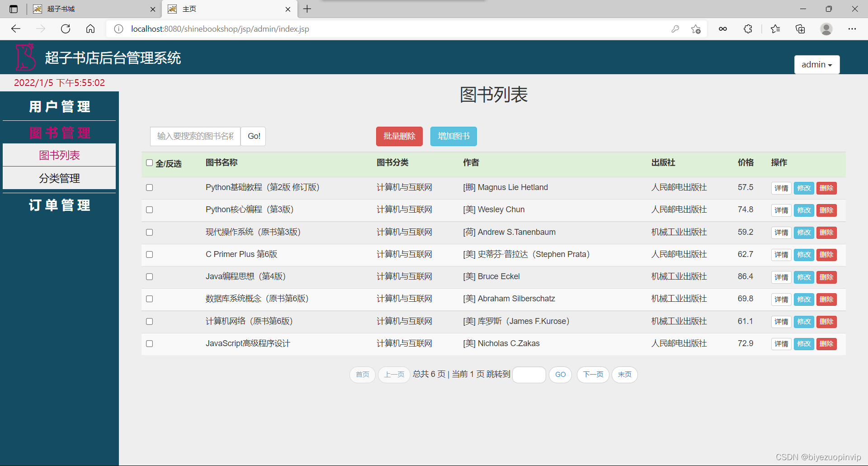Viewport: 868px width, 466px height.
Task: Click 修改 for 数据库系统概念 row
Action: (804, 299)
